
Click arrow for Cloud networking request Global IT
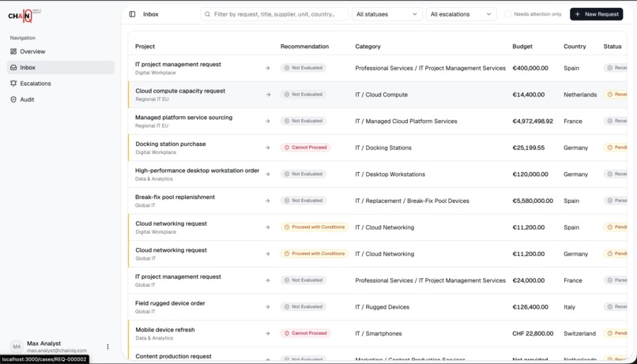point(267,254)
